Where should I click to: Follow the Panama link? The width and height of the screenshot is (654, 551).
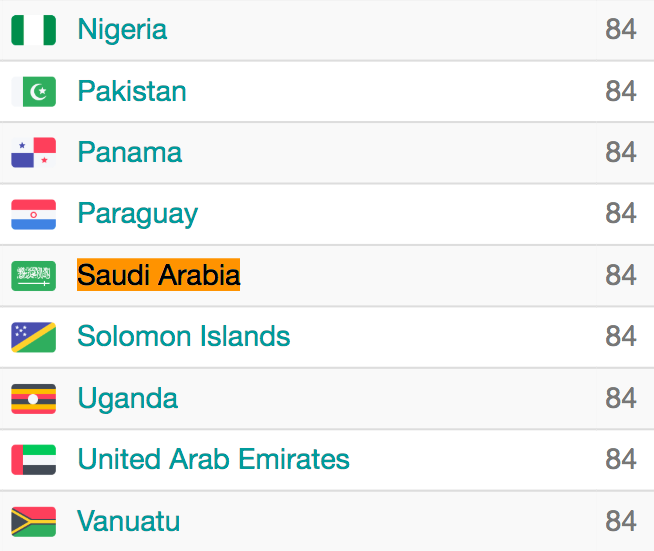(x=130, y=153)
